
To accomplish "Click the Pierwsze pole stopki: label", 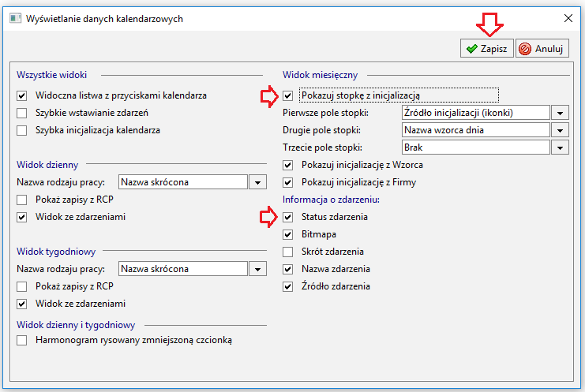I will pyautogui.click(x=325, y=113).
